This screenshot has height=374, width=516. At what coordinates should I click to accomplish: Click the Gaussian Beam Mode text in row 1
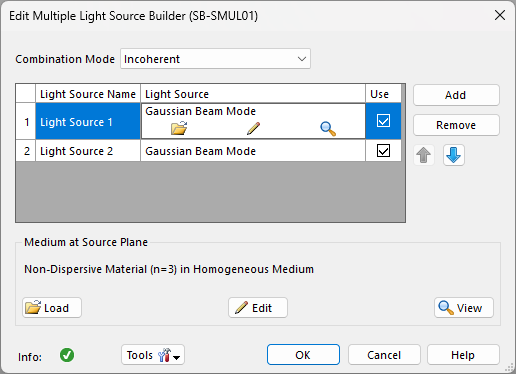click(200, 111)
